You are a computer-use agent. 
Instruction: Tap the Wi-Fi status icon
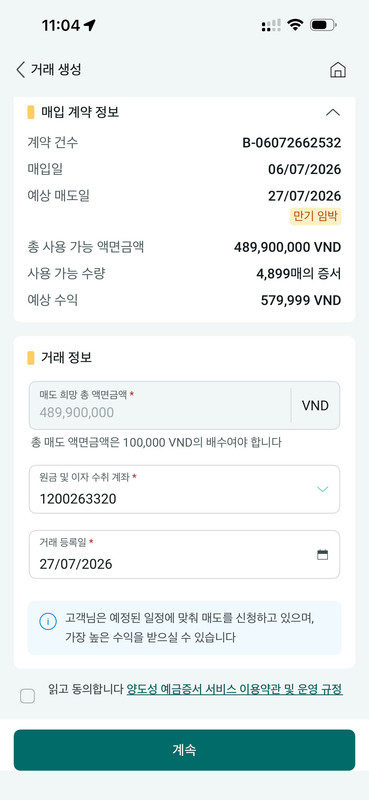[295, 25]
